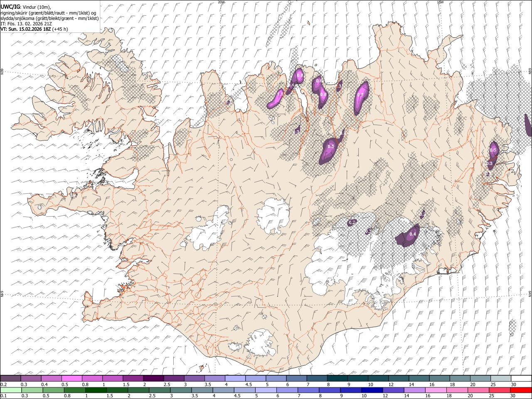Click the 1.1 snowfall blob on the map

tap(276, 99)
